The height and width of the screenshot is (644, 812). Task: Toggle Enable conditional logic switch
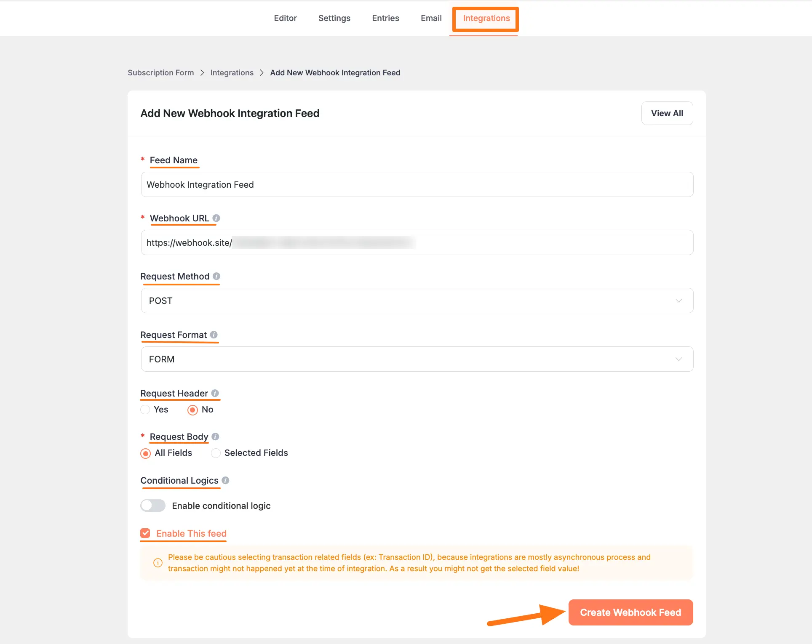[153, 506]
